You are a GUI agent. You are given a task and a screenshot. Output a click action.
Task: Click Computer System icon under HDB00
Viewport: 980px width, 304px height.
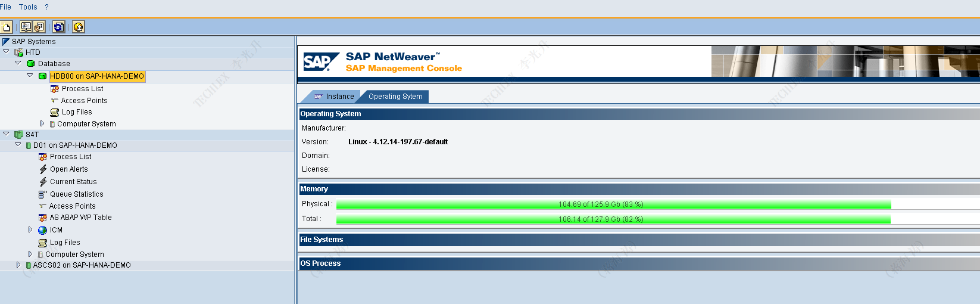[52, 124]
